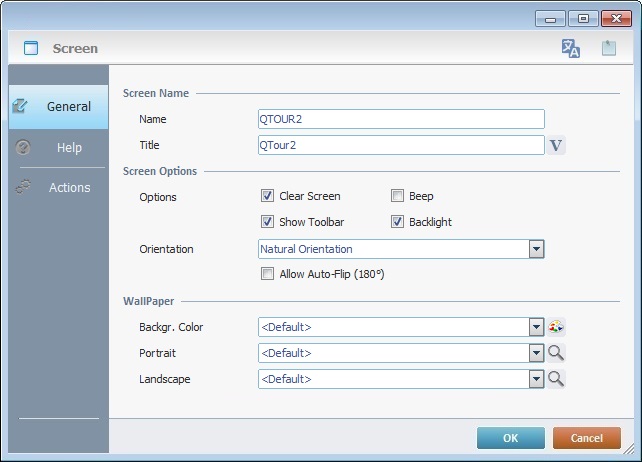Uncheck the Clear Screen checkbox

(x=267, y=196)
